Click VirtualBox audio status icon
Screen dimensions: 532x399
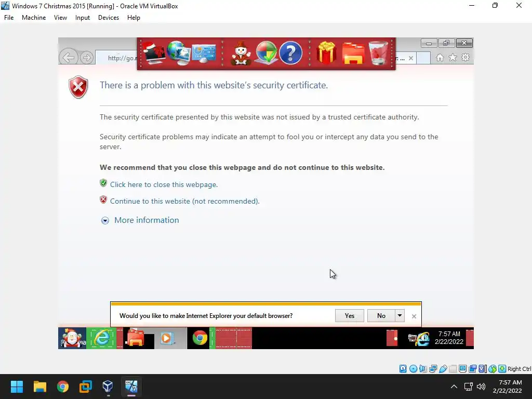pyautogui.click(x=423, y=369)
